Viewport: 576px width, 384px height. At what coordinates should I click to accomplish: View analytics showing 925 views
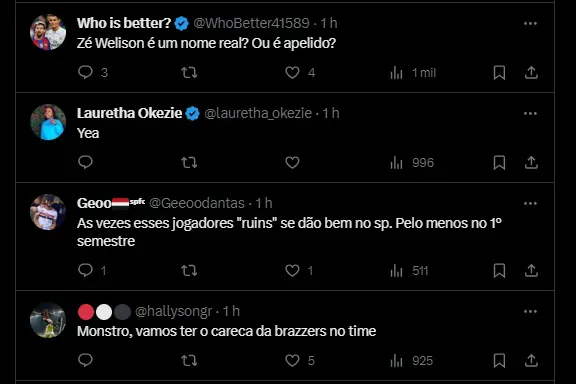(x=411, y=360)
